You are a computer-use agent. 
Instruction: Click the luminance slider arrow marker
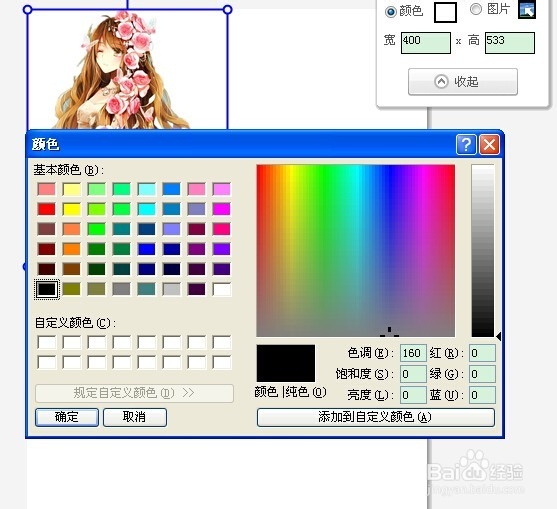pos(499,336)
